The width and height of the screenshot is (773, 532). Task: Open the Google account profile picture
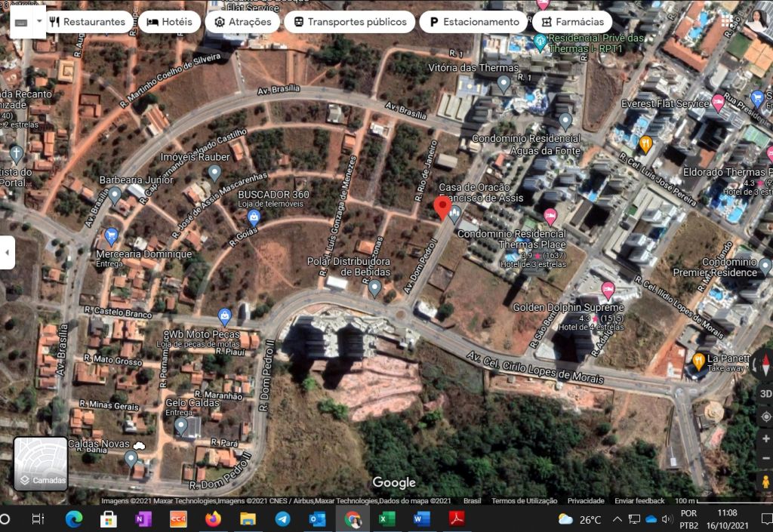point(757,20)
